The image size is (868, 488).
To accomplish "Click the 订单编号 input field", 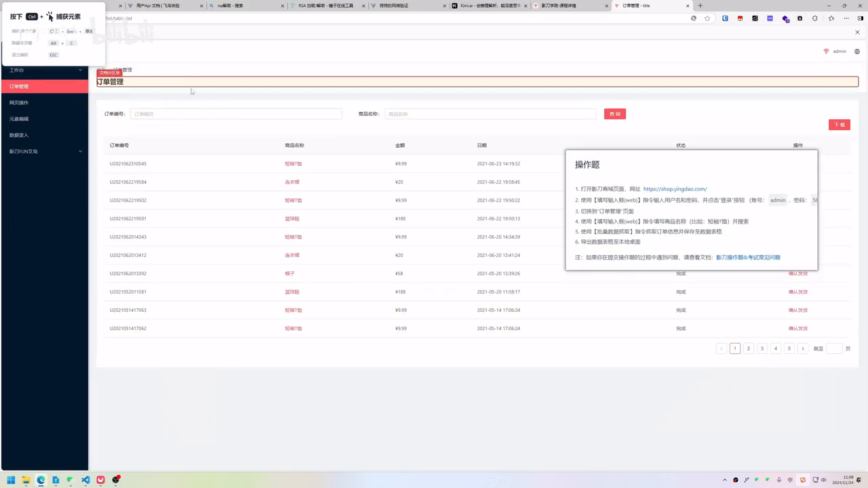I will tap(236, 114).
